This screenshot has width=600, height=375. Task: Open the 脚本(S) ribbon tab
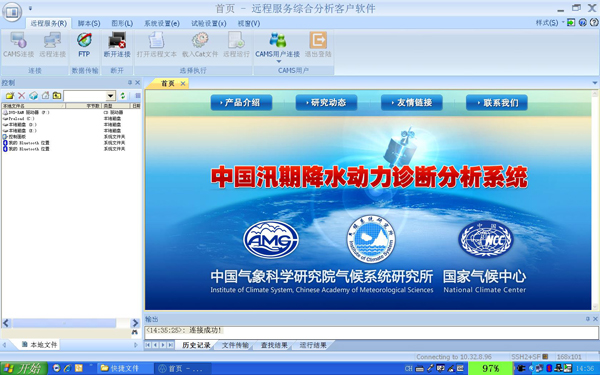[x=89, y=23]
